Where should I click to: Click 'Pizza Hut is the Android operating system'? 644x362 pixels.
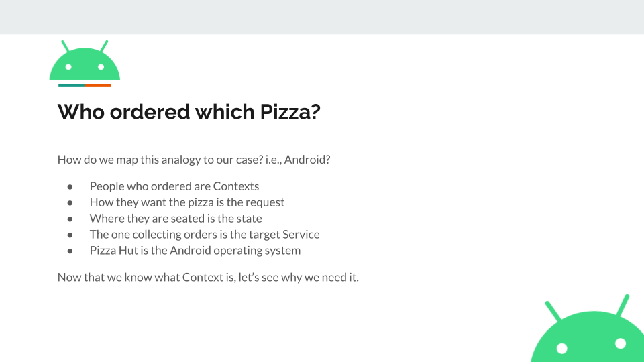pos(195,250)
